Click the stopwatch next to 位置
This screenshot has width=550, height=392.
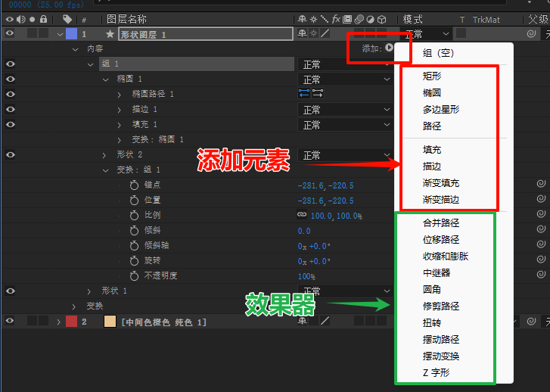coord(134,200)
